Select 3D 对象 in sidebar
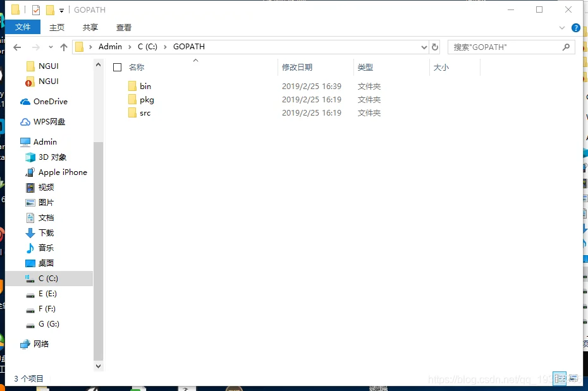 click(46, 157)
